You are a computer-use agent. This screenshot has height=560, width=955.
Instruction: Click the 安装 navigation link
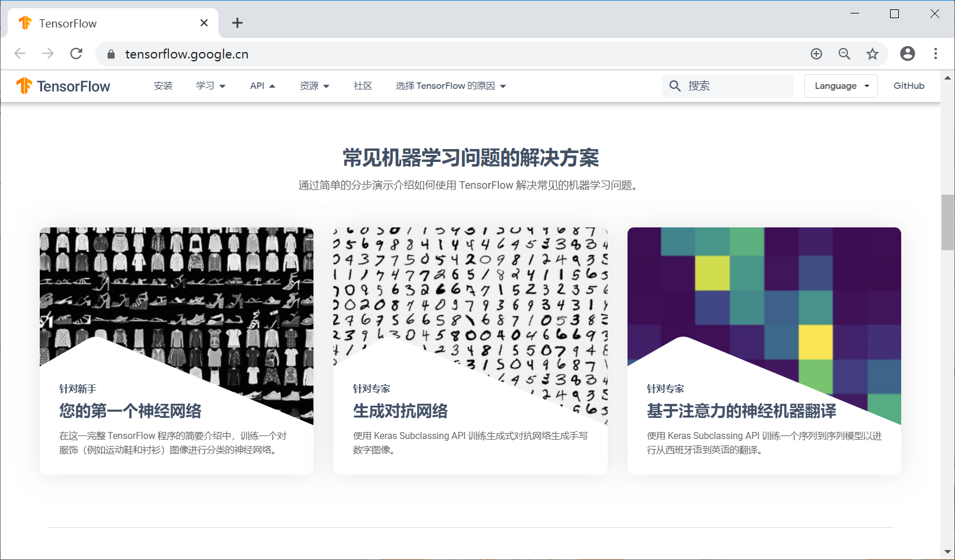[x=163, y=85]
